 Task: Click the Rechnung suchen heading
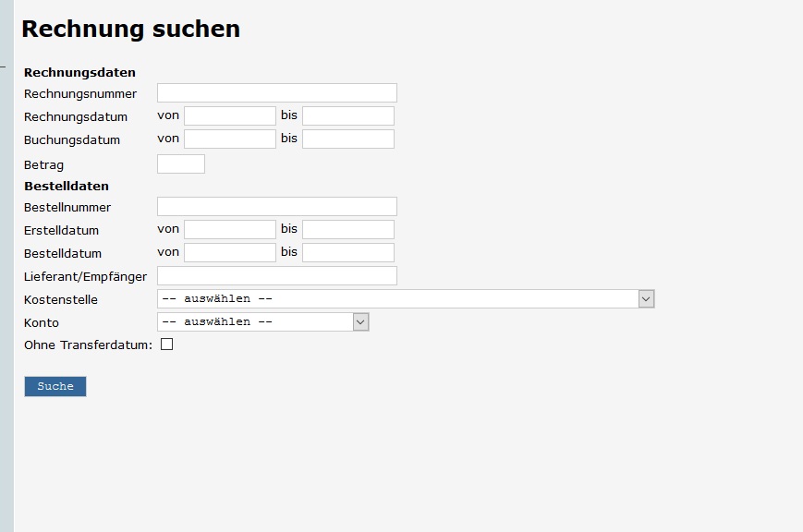point(130,30)
